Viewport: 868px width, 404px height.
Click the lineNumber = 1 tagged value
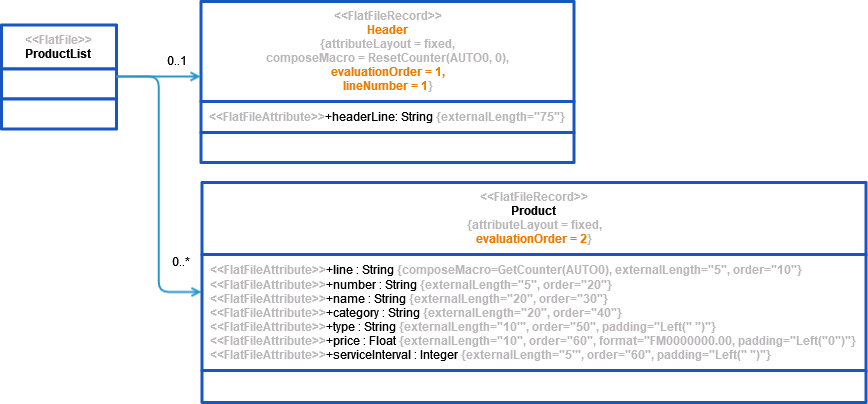[386, 86]
